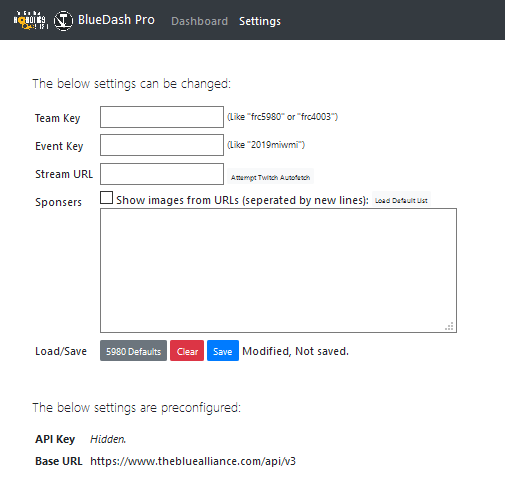This screenshot has height=478, width=505.
Task: Click the circular robotics logo icon
Action: click(63, 21)
